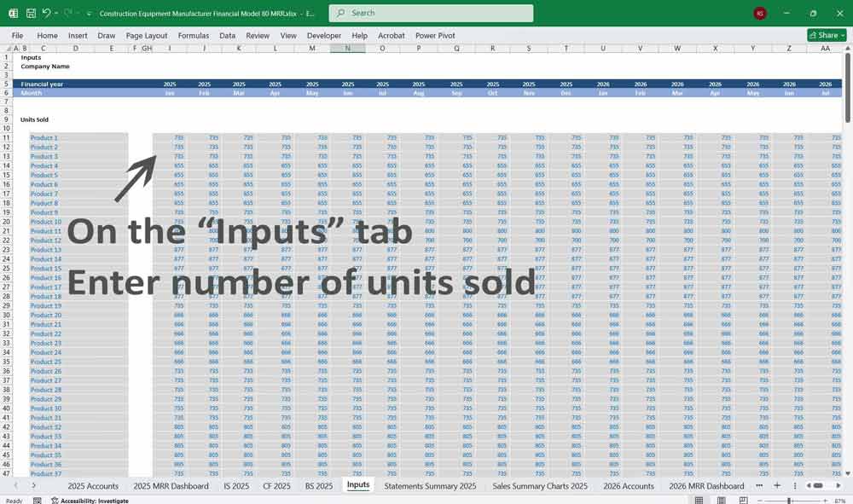
Task: Expand Customize Quick Access Toolbar dropdown
Action: tap(90, 14)
